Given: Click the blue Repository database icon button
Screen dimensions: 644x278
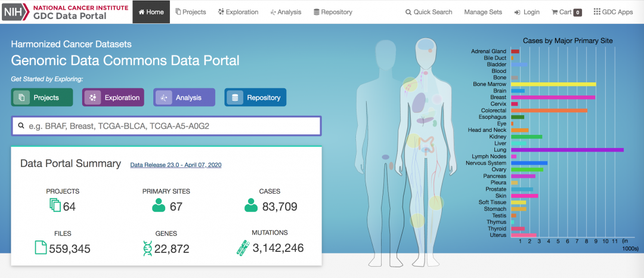Looking at the screenshot, I should (255, 97).
